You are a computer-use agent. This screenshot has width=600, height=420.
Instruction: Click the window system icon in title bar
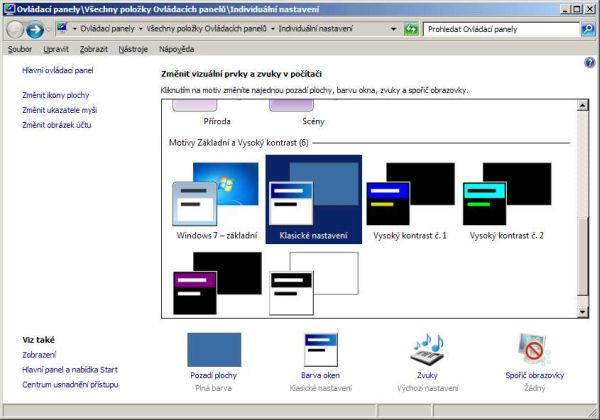[9, 9]
